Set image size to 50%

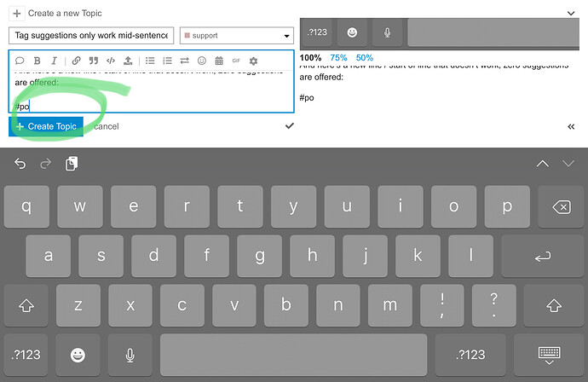(365, 58)
